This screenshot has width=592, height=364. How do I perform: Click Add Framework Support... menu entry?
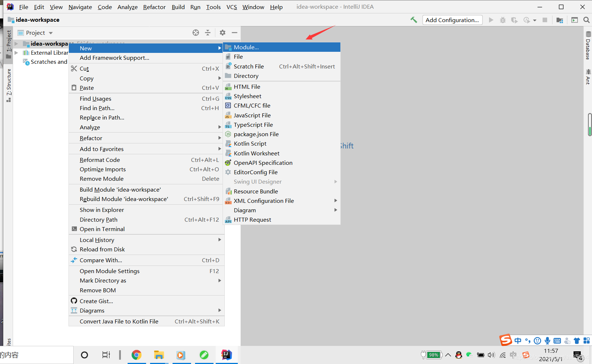coord(146,58)
